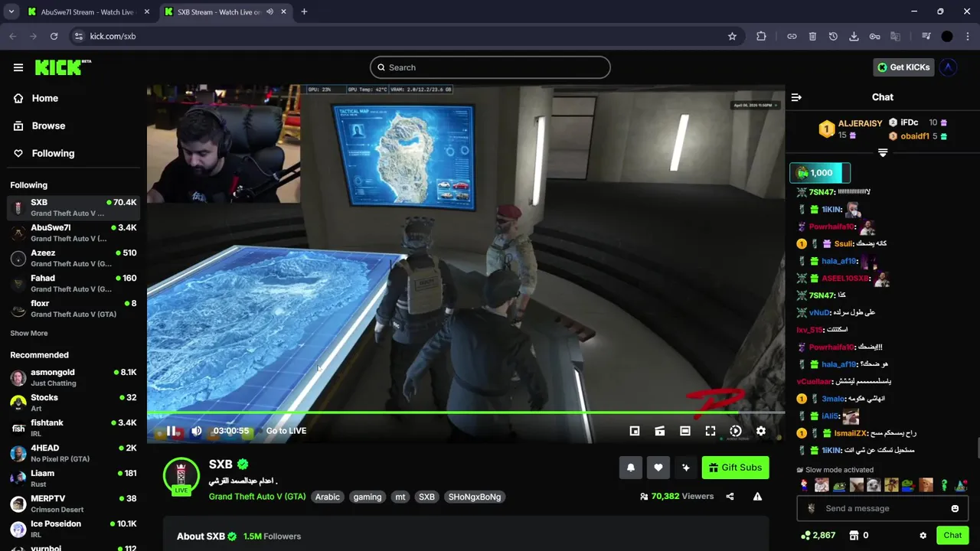Open Fahad channel in Following list
Image resolution: width=980 pixels, height=551 pixels.
click(x=73, y=283)
